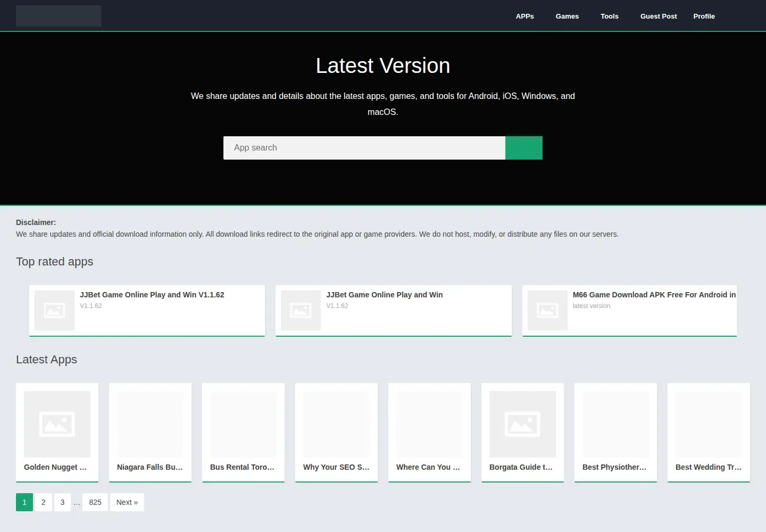Open the APPs menu item

coord(524,16)
